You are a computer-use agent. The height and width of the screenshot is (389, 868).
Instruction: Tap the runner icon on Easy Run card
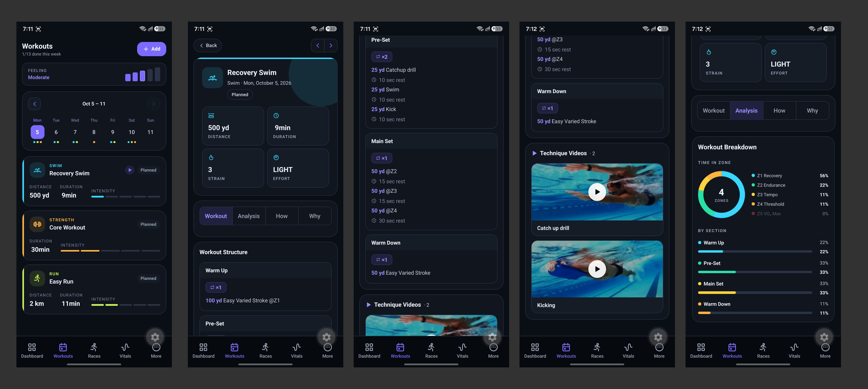tap(37, 278)
